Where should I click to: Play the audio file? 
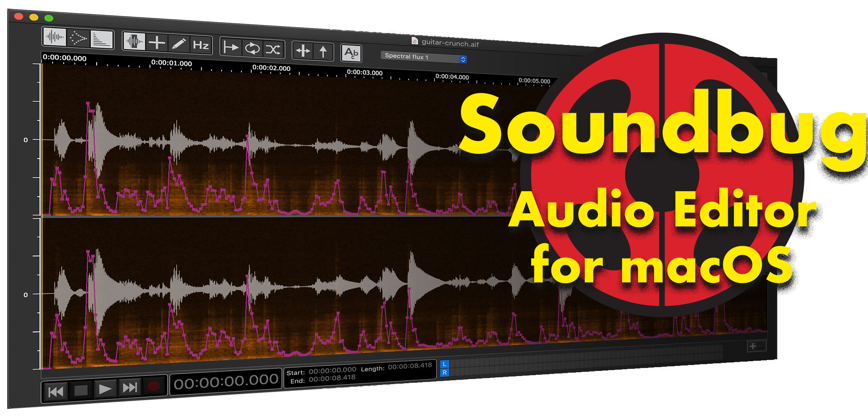point(105,388)
